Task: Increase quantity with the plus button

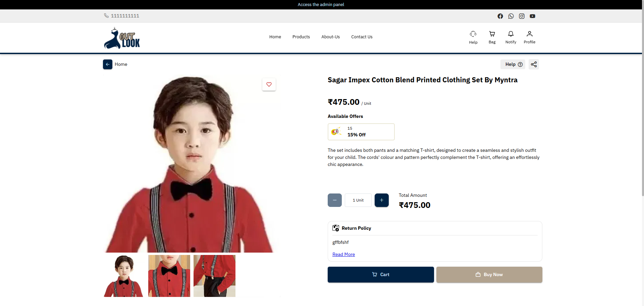Action: click(x=382, y=200)
